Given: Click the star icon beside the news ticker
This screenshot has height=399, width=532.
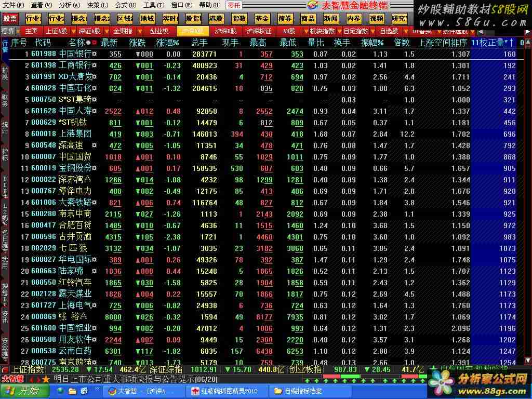Looking at the screenshot, I should 46,379.
